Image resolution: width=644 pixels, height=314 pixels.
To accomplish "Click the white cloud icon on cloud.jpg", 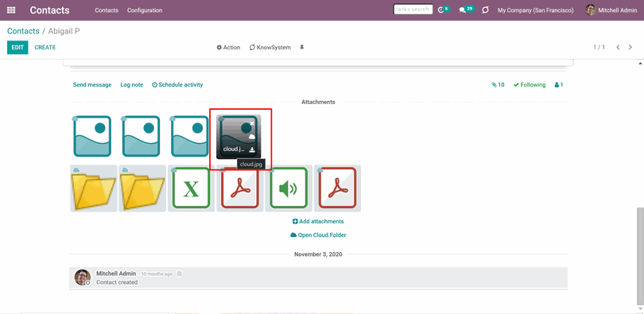I will [x=252, y=136].
